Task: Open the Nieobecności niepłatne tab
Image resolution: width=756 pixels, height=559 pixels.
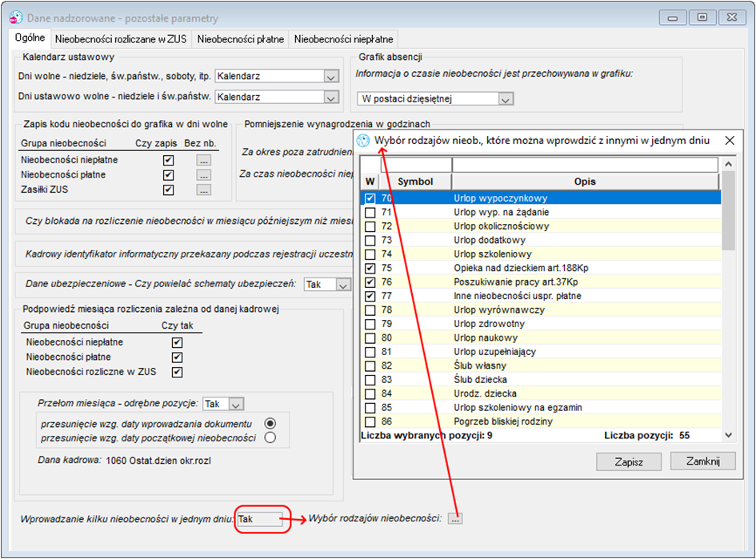Action: coord(344,39)
